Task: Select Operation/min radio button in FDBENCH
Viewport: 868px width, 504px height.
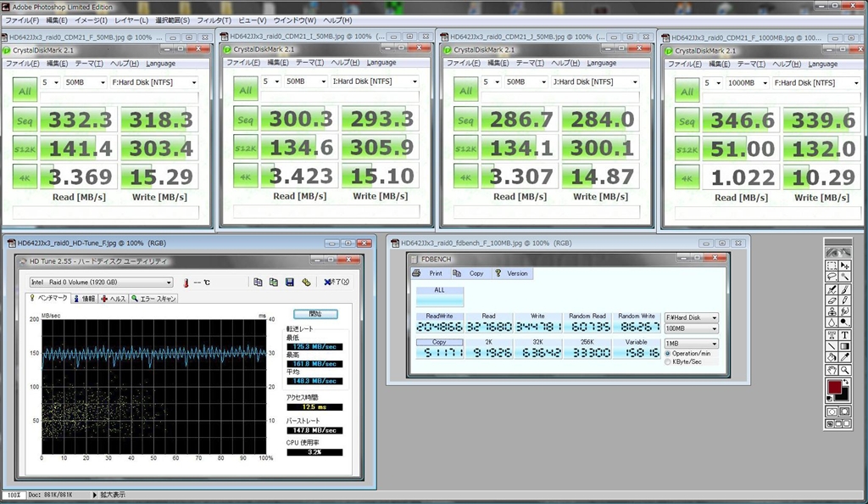Action: tap(667, 353)
